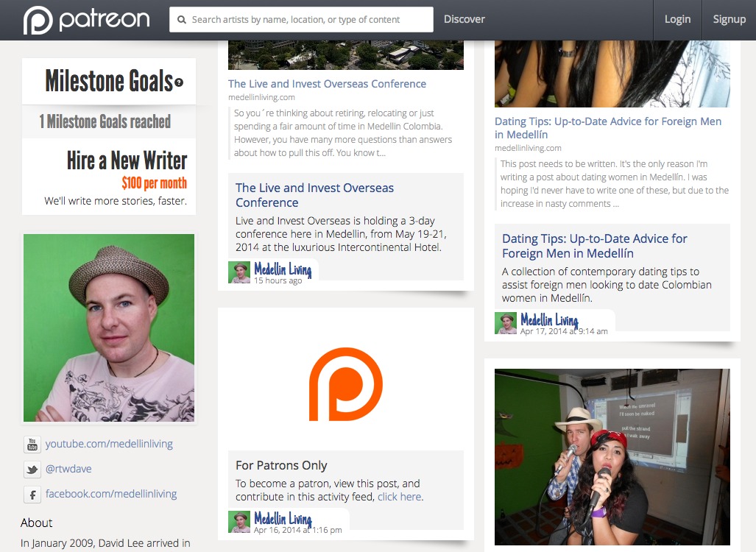The image size is (756, 552).
Task: Click '1 Milestone Goals reached' text
Action: (105, 121)
